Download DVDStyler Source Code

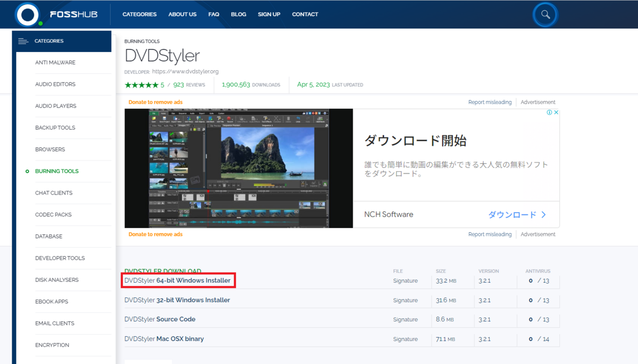[160, 319]
